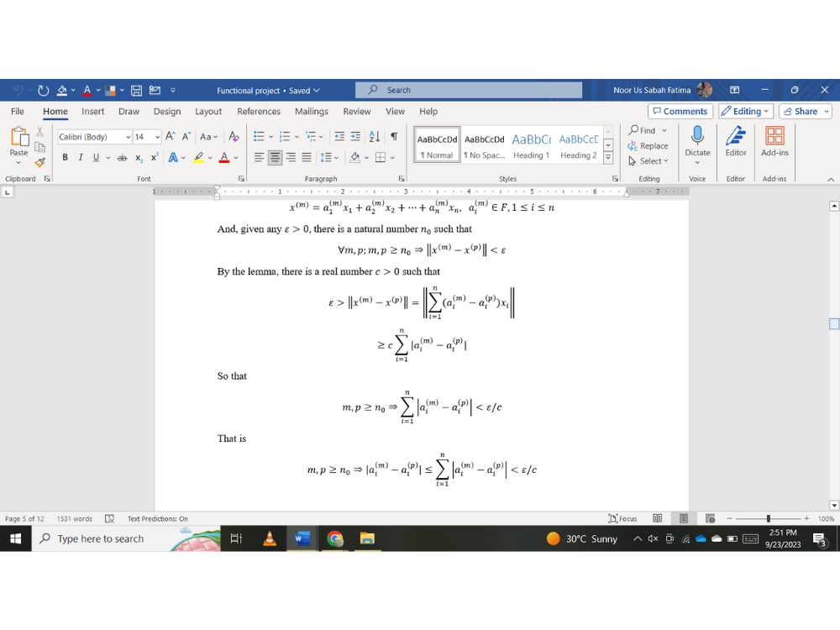840x630 pixels.
Task: Toggle bold formatting
Action: click(65, 156)
